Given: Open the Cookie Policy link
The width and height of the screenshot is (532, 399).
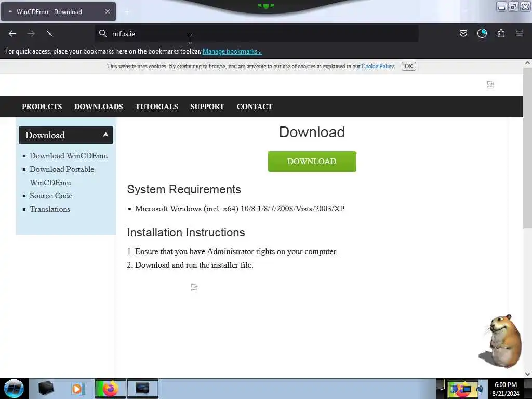Looking at the screenshot, I should tap(378, 66).
